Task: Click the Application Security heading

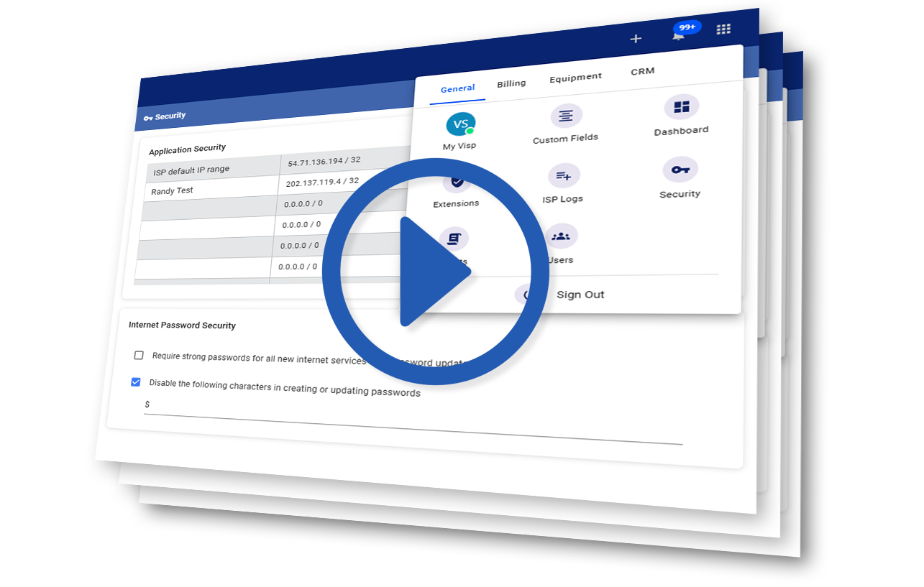Action: [187, 149]
